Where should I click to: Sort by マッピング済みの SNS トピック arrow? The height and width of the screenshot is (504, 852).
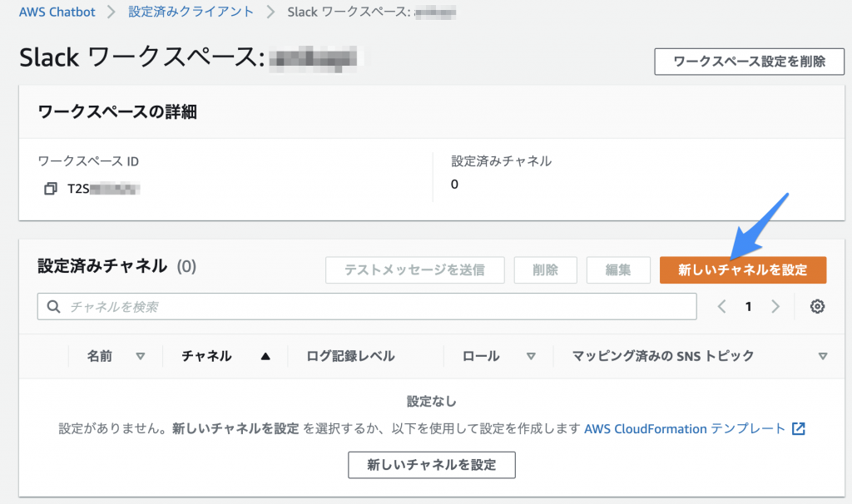[x=823, y=356]
